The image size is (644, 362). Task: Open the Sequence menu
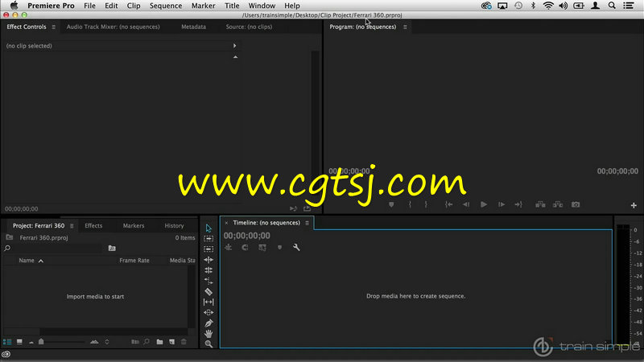(x=166, y=6)
